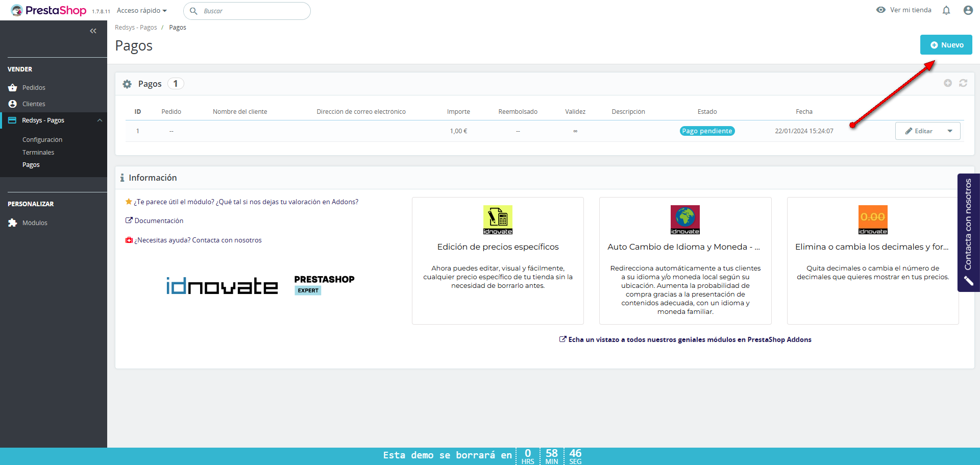This screenshot has width=980, height=465.
Task: Click the Edición de precios específicos title
Action: pyautogui.click(x=498, y=247)
